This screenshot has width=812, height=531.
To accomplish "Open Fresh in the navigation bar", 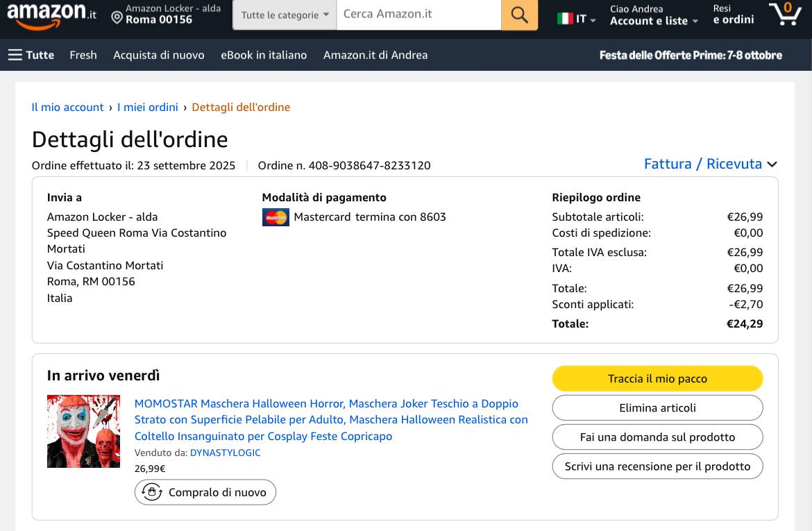I will (x=83, y=55).
